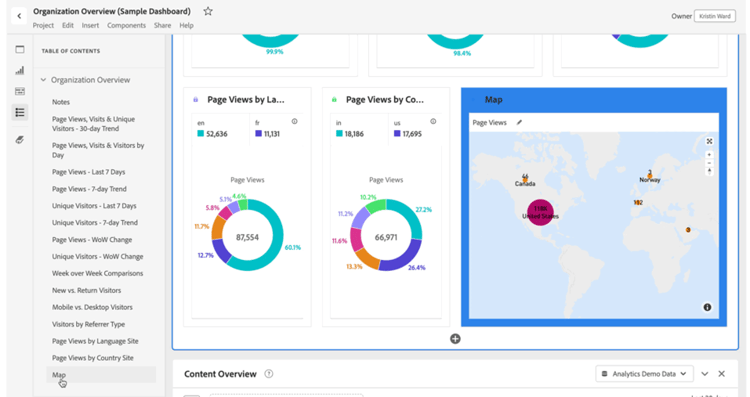The height and width of the screenshot is (397, 750).
Task: Add a visualization with the plus circle button
Action: [455, 339]
